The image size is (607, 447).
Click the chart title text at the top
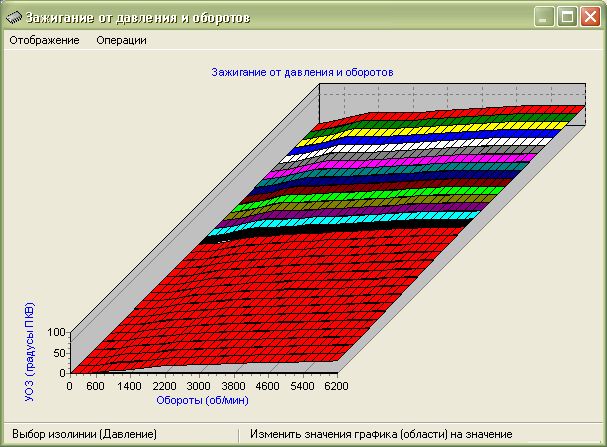pyautogui.click(x=302, y=72)
